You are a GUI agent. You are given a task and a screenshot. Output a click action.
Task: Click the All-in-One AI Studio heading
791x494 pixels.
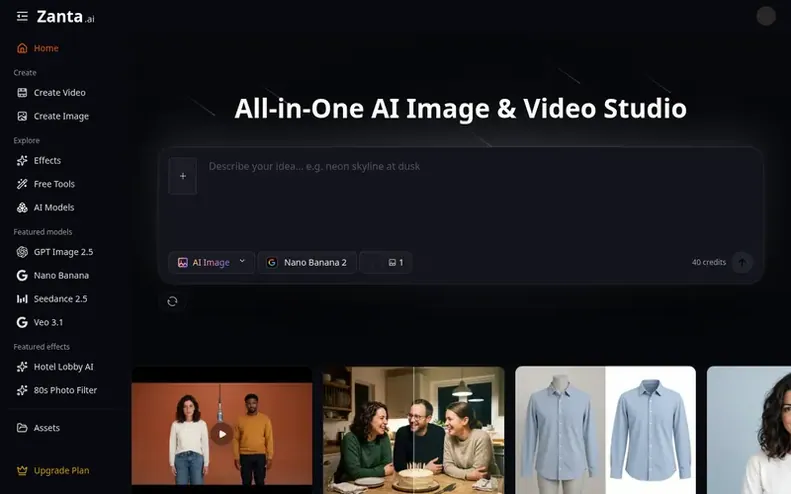[461, 108]
